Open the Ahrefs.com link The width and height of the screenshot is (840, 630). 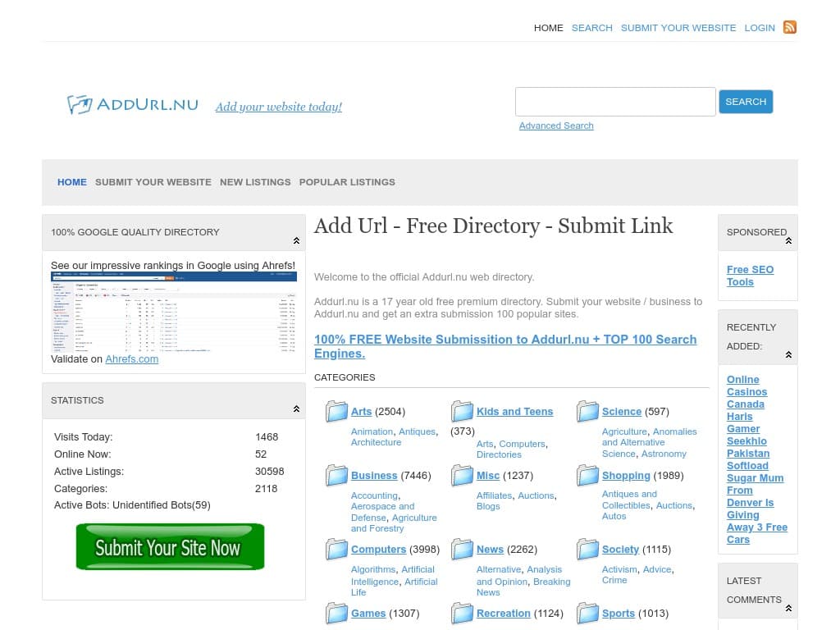coord(132,359)
